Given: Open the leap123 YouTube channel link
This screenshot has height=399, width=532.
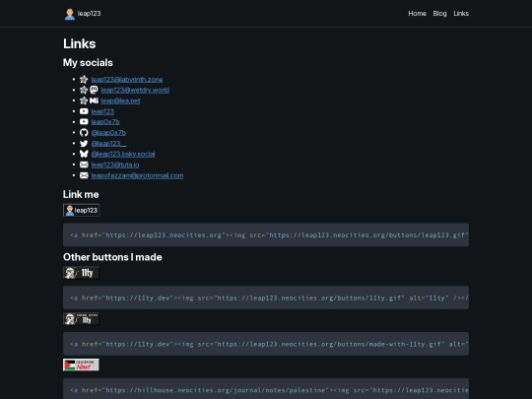Looking at the screenshot, I should (x=102, y=111).
